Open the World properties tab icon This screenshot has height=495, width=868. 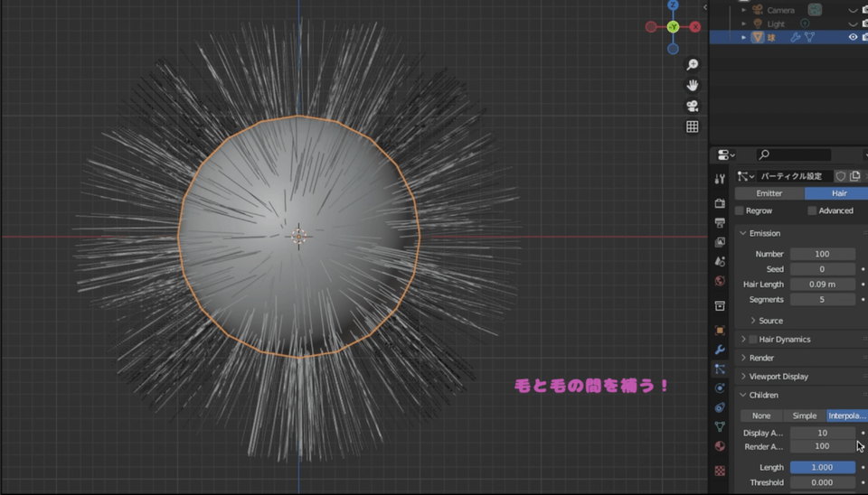[720, 280]
